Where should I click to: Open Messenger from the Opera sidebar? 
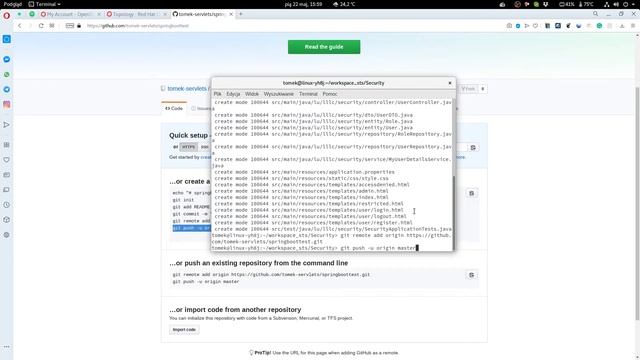coord(7,59)
